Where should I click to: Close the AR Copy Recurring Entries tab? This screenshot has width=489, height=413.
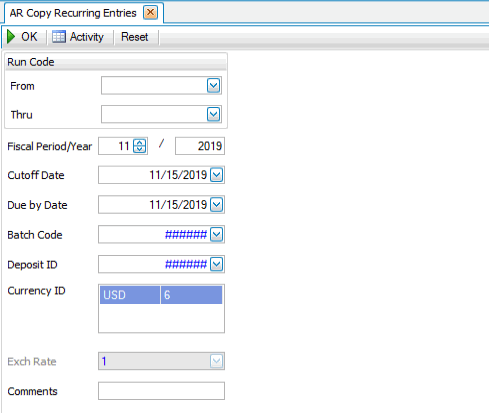pos(150,13)
